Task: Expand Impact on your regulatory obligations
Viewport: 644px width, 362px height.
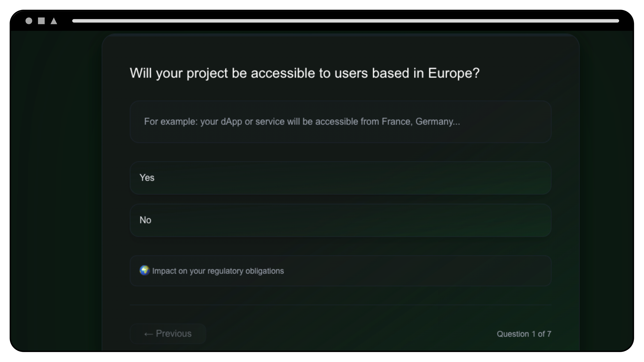Action: pos(340,271)
